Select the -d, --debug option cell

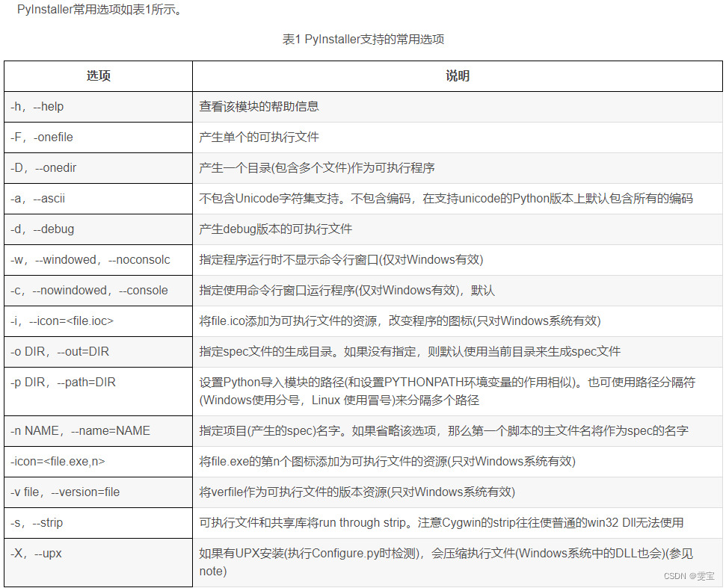tap(98, 229)
